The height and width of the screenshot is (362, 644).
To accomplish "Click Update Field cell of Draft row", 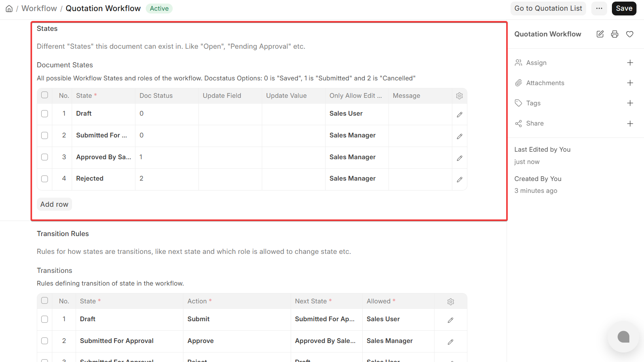I will click(230, 114).
